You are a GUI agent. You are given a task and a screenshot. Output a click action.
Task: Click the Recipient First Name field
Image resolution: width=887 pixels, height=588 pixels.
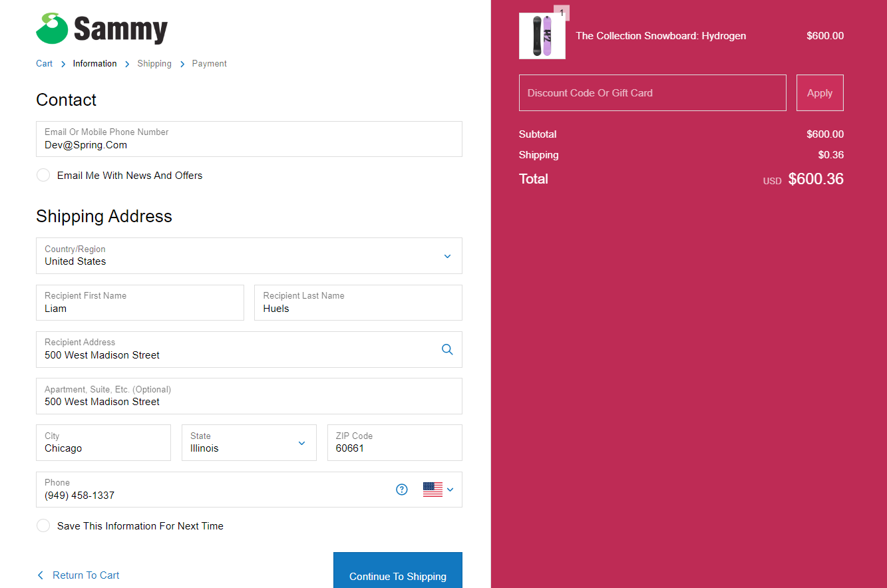[x=140, y=303]
